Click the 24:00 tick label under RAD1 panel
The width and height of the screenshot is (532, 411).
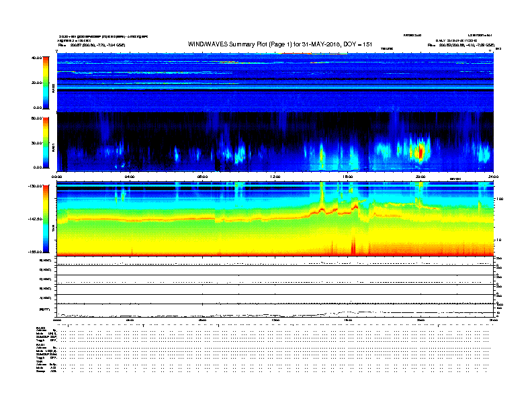coord(493,177)
